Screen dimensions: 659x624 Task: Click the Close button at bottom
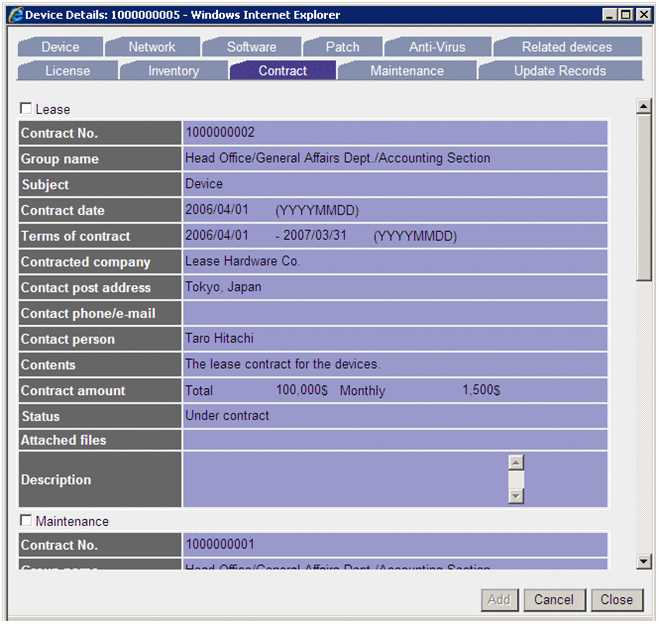point(617,600)
